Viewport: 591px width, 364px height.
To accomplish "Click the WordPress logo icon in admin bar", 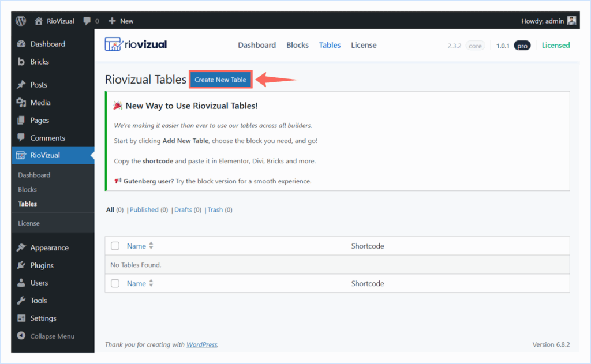I will coord(21,21).
